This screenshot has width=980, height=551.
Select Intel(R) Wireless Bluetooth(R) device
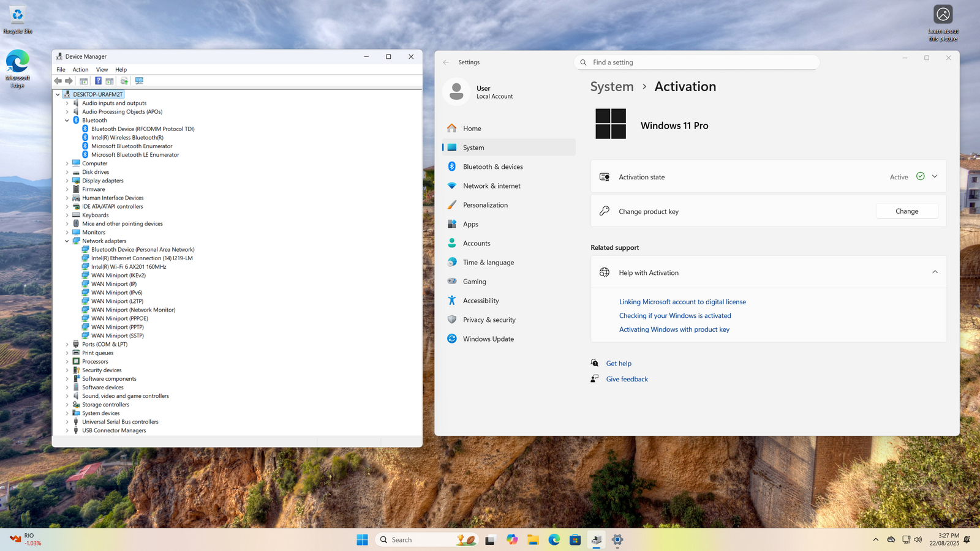click(x=127, y=138)
